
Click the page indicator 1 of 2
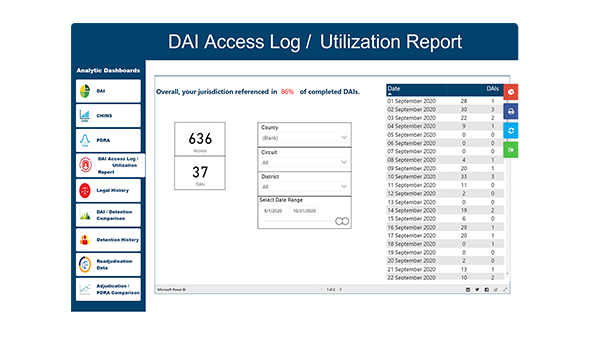pyautogui.click(x=331, y=290)
